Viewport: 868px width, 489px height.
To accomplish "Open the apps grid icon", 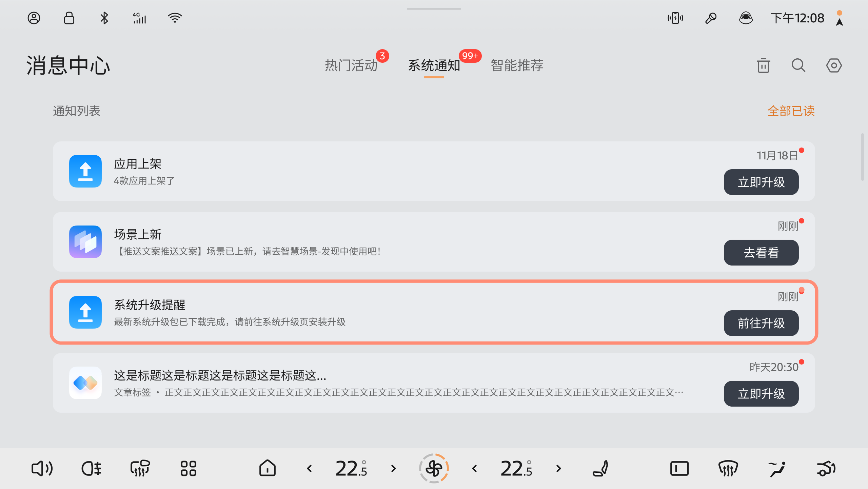I will coord(188,469).
